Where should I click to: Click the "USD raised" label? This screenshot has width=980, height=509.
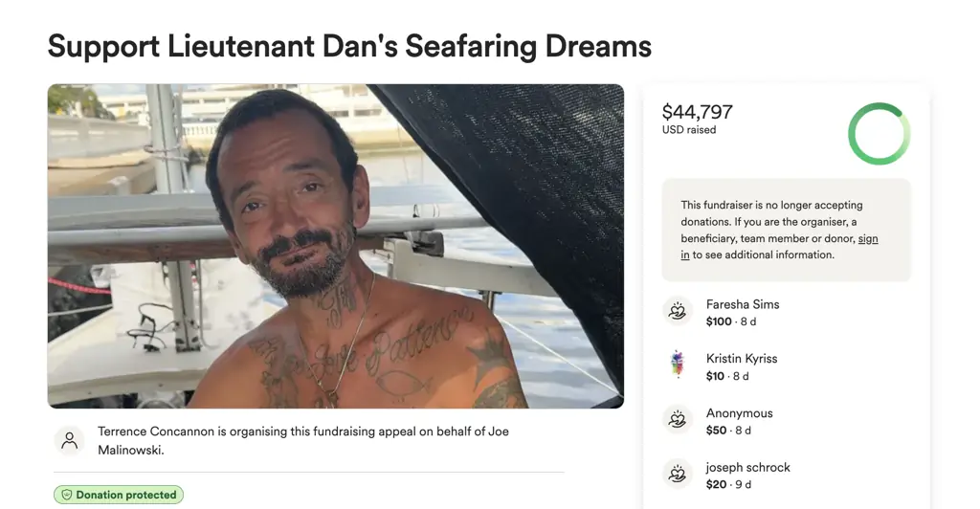tap(689, 130)
